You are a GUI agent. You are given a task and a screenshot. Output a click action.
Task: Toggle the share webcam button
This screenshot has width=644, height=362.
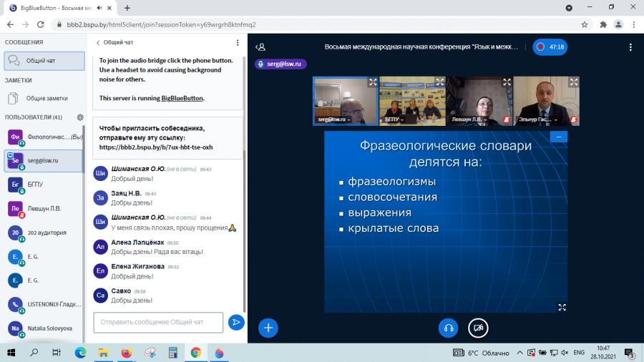[x=478, y=328]
